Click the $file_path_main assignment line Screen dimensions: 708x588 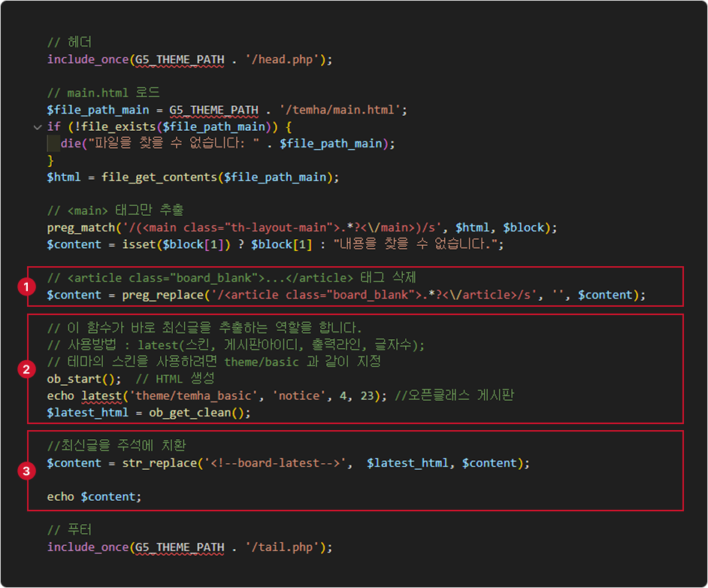tap(227, 111)
